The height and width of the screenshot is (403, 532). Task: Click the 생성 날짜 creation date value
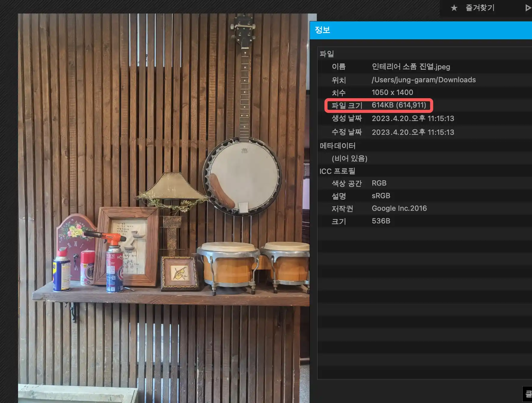[x=413, y=118]
